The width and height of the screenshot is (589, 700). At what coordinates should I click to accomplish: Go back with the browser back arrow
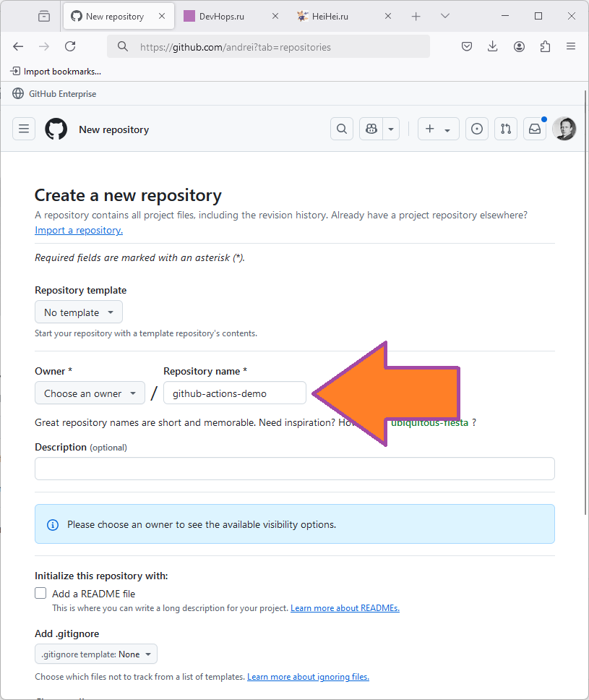coord(18,46)
